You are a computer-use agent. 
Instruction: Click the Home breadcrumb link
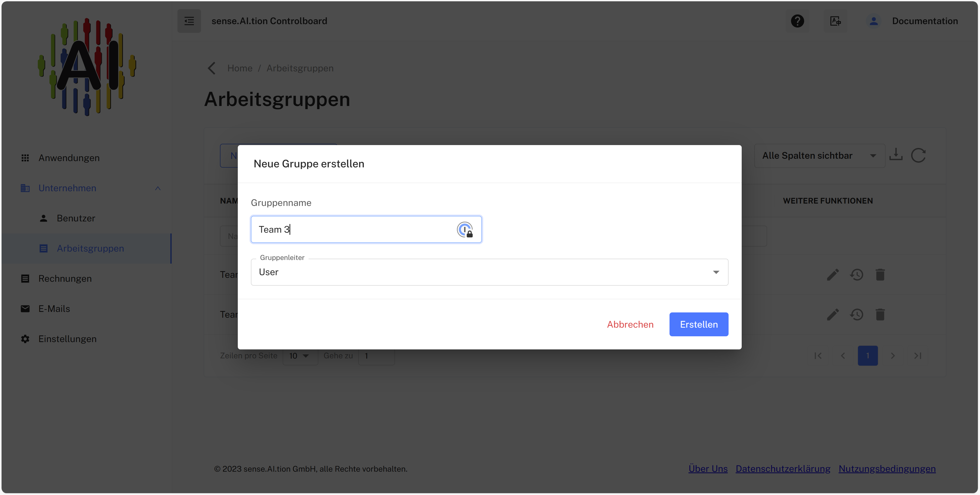click(240, 68)
